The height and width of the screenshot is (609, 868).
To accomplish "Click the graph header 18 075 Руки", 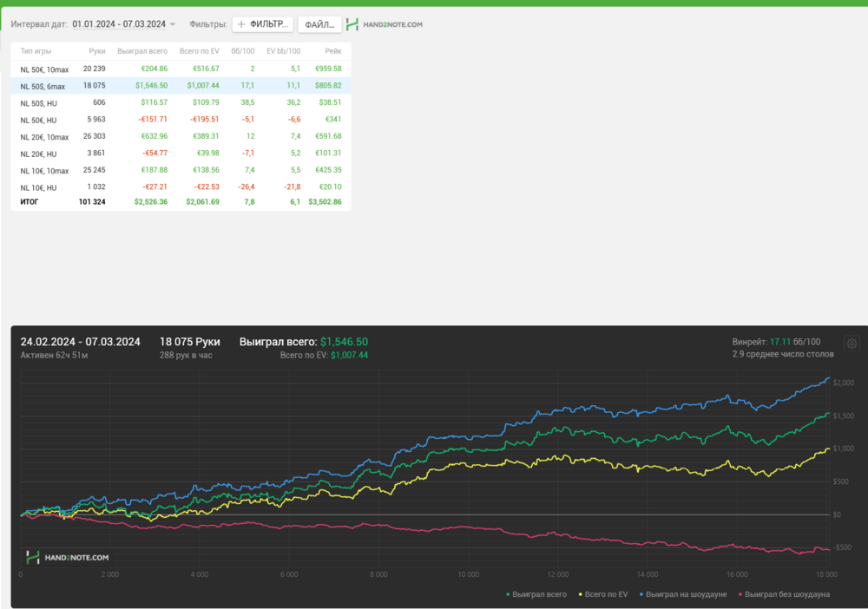I will coord(190,342).
